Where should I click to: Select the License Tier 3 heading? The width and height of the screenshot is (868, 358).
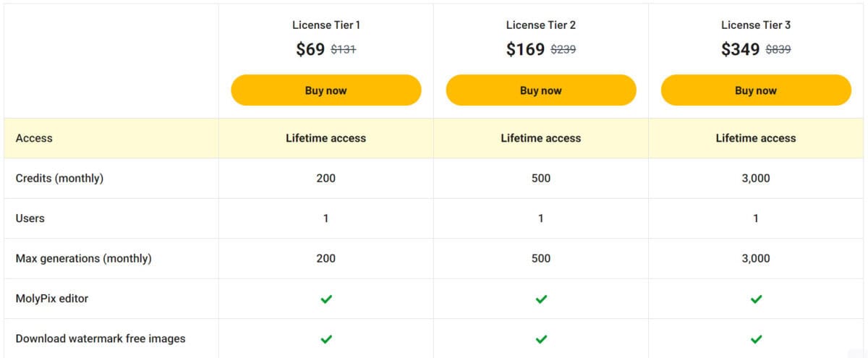(756, 25)
